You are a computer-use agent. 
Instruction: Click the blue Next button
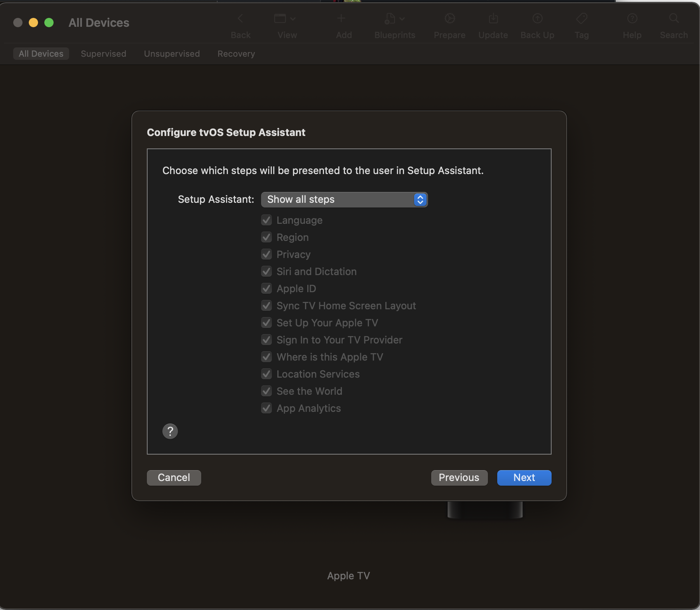click(x=524, y=478)
